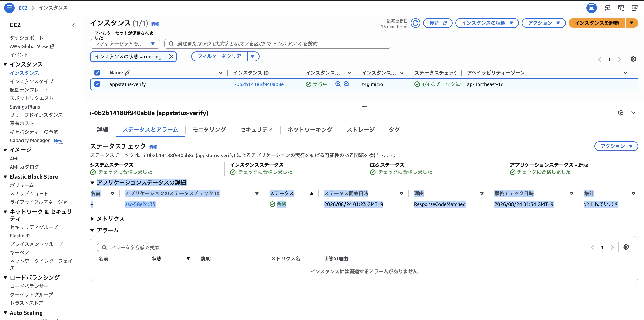Open the インスタンスの状態 dropdown button

point(487,23)
